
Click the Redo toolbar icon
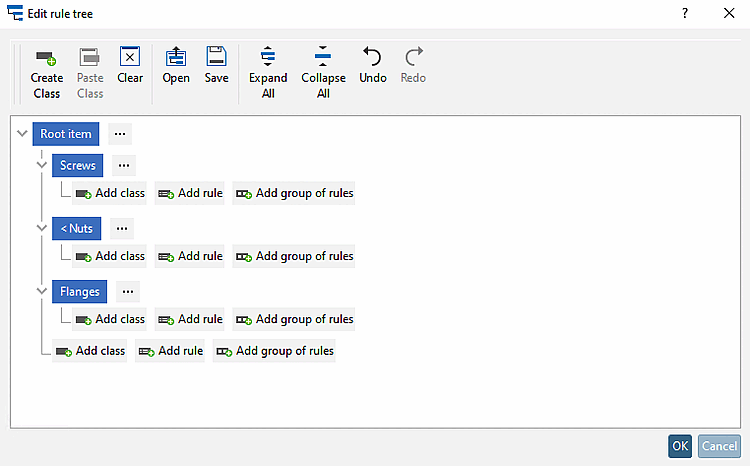(413, 65)
